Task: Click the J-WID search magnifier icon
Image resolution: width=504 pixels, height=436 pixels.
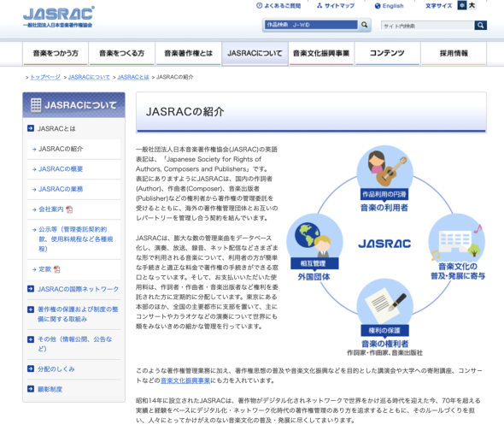Action: pyautogui.click(x=364, y=25)
